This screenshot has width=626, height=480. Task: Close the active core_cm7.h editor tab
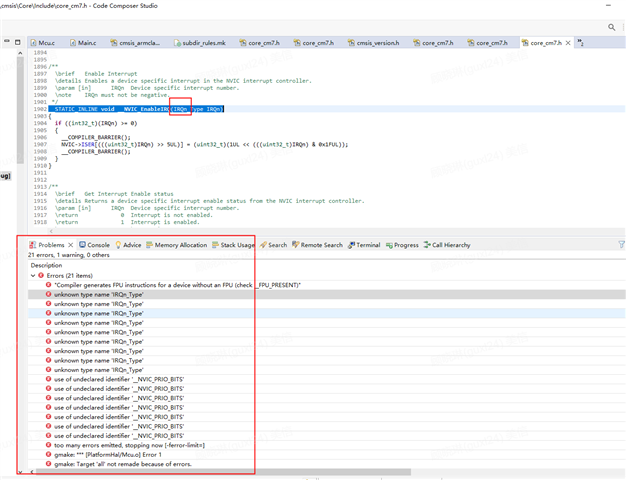(568, 43)
